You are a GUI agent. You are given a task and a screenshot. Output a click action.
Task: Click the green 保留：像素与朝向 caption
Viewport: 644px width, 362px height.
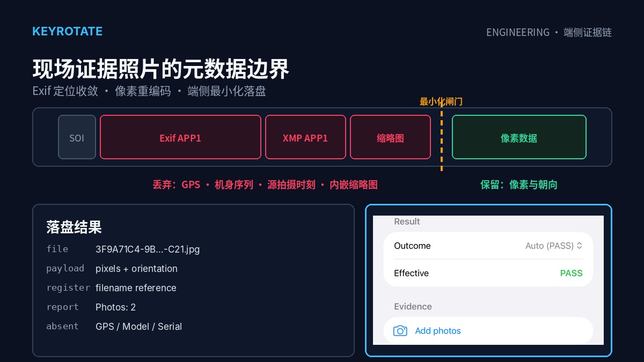coord(519,184)
